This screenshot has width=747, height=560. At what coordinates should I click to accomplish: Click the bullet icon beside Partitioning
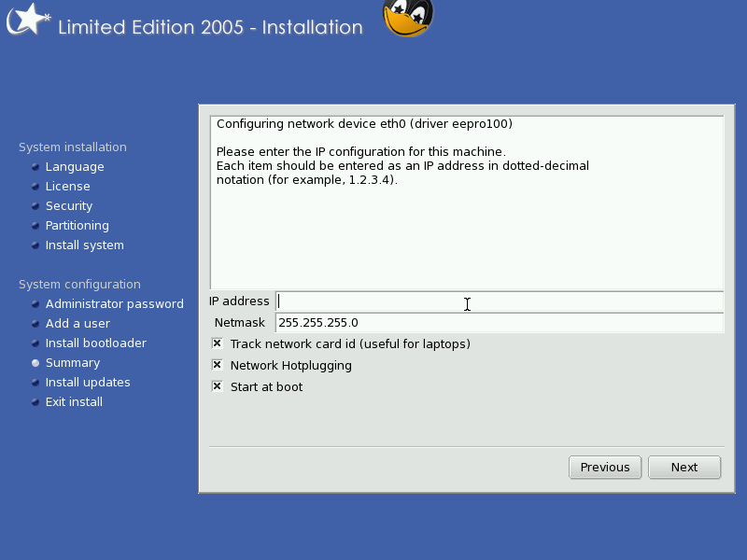(x=35, y=225)
